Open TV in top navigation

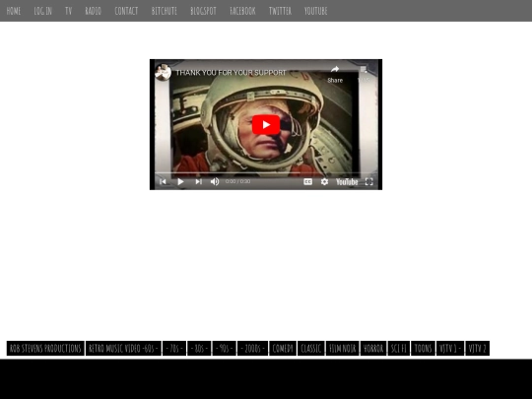(69, 11)
